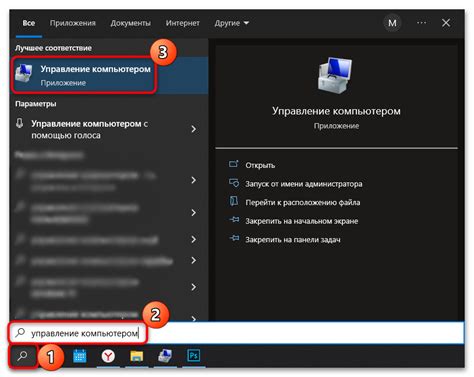Click the Управление компьютером title in preview pane
474x377 pixels.
[x=336, y=111]
